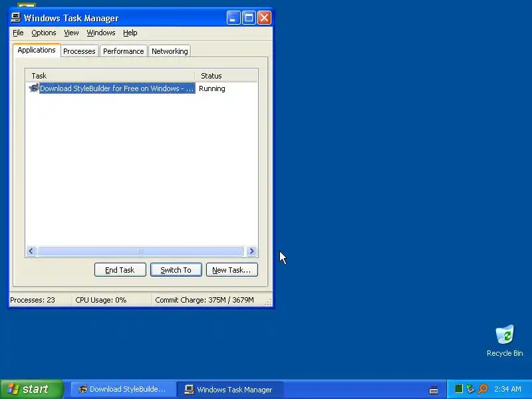Click the horizontal scrollbar thumb

tap(140, 251)
